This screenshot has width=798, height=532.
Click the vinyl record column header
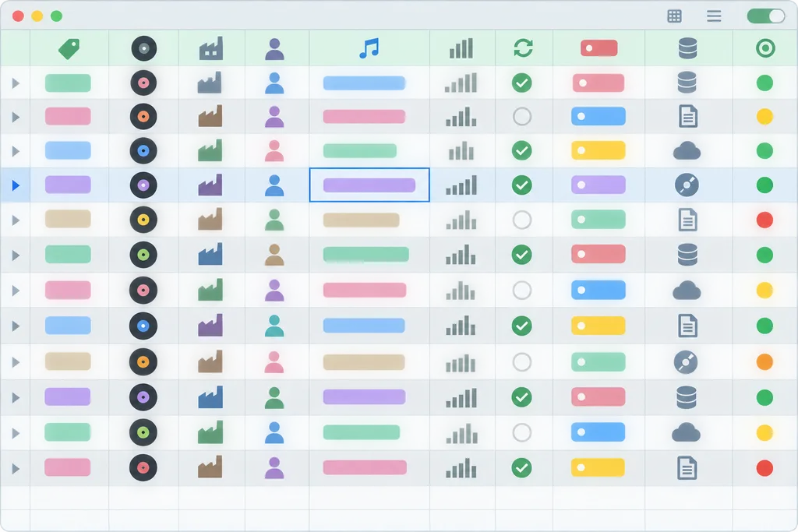pos(143,49)
